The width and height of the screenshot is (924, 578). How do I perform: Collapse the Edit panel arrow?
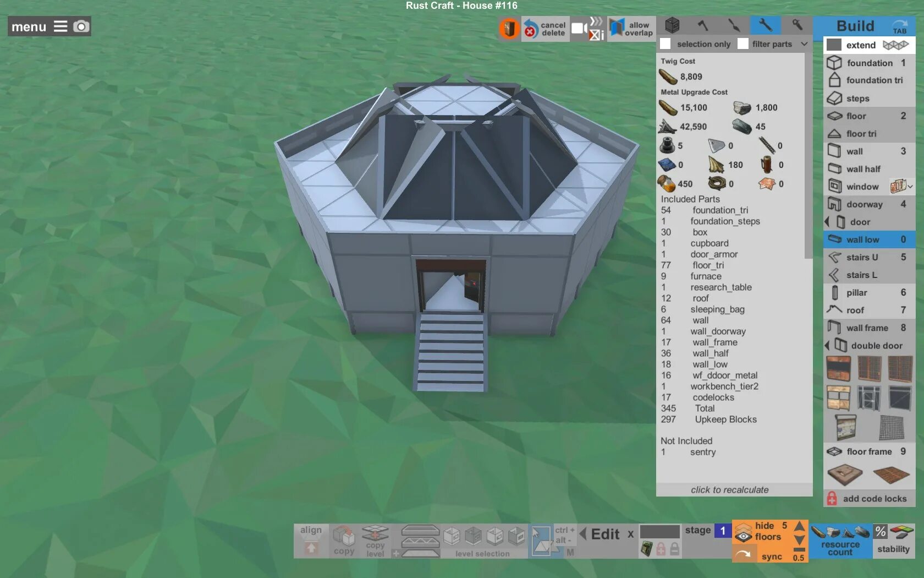click(x=582, y=533)
